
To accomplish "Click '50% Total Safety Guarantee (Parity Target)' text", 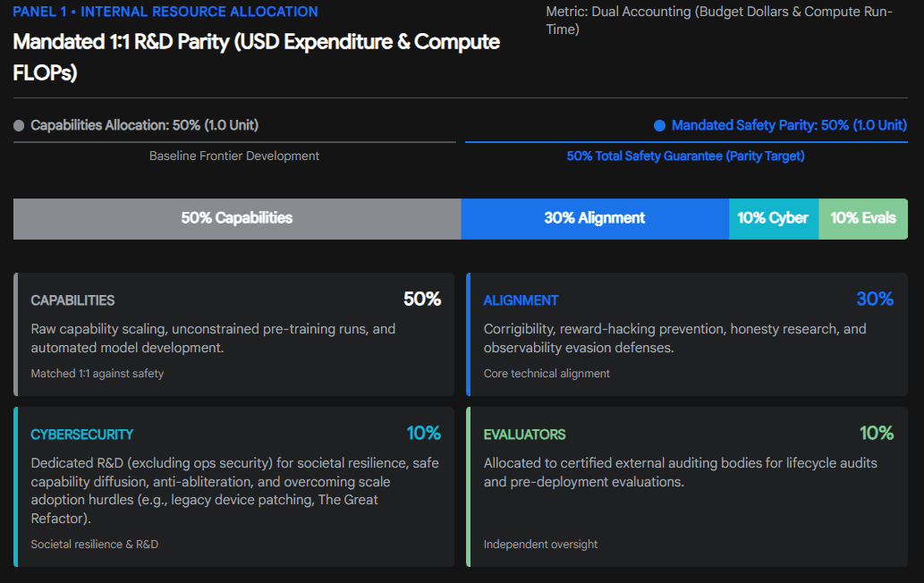I will 685,156.
